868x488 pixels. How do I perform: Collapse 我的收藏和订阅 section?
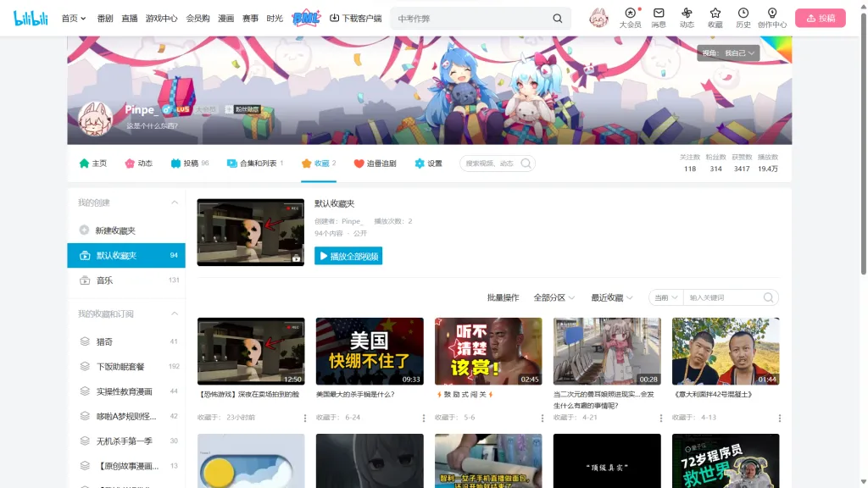point(175,313)
